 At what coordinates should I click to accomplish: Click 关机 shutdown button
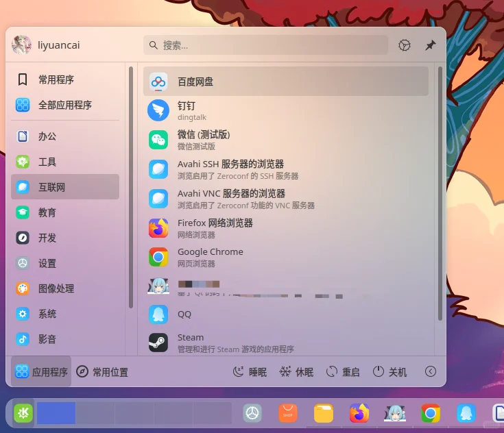point(389,371)
